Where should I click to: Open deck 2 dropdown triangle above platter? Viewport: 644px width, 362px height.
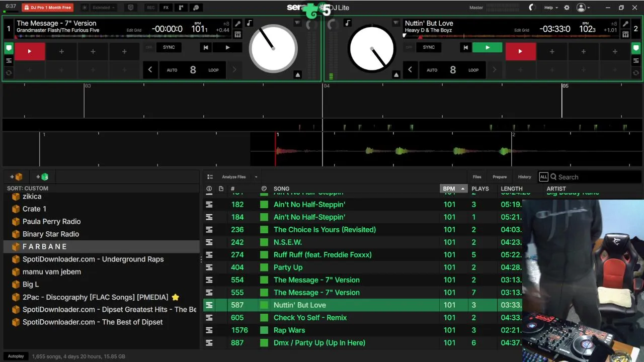click(x=396, y=23)
